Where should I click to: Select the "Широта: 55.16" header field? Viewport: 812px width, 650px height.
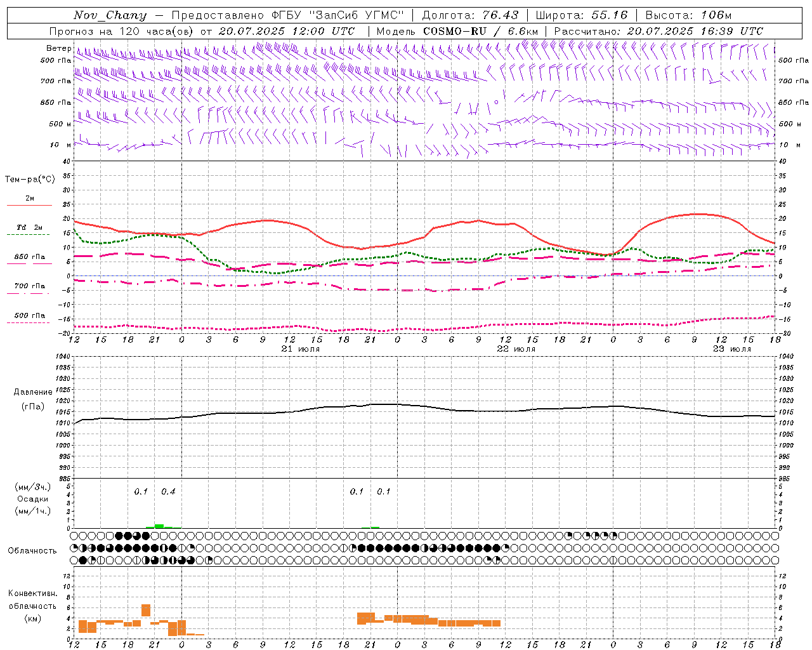pos(582,15)
